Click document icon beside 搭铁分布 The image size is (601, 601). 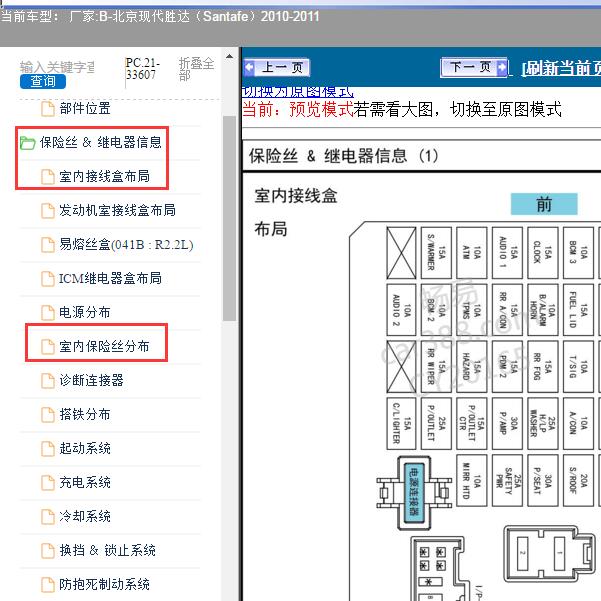(x=48, y=415)
